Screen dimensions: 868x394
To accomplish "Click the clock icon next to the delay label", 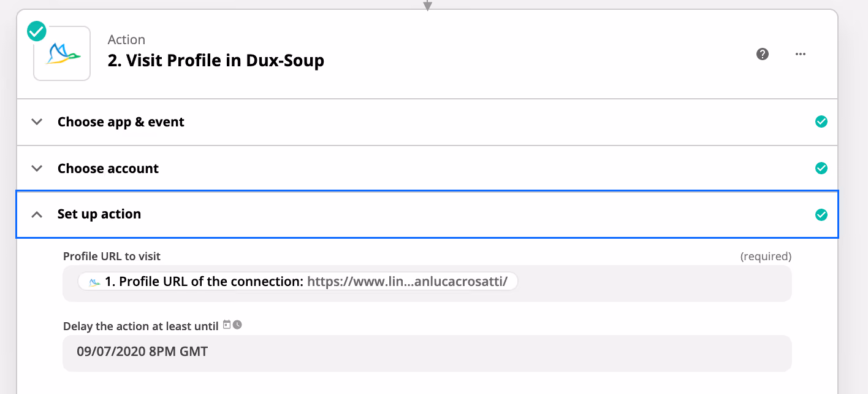I will (237, 325).
